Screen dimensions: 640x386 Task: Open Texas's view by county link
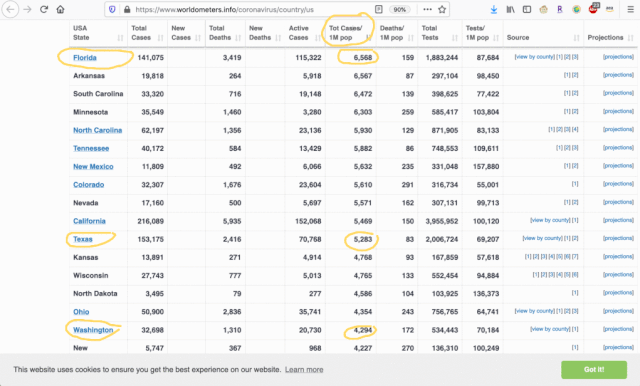pos(542,238)
